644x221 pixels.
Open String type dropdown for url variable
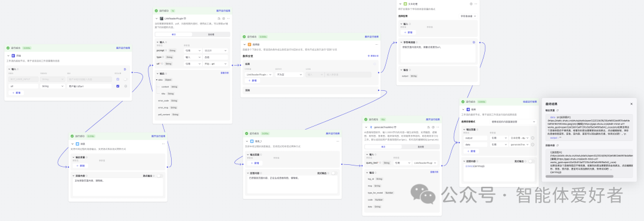click(52, 86)
